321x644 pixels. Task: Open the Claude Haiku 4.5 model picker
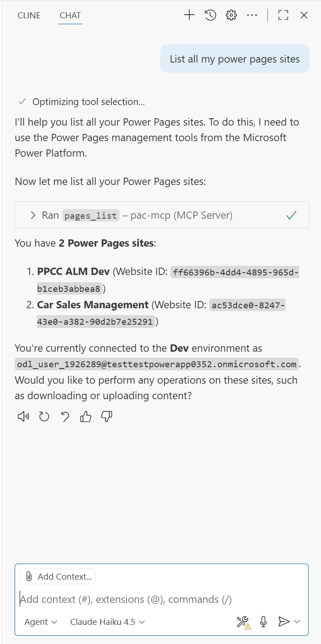pyautogui.click(x=106, y=622)
